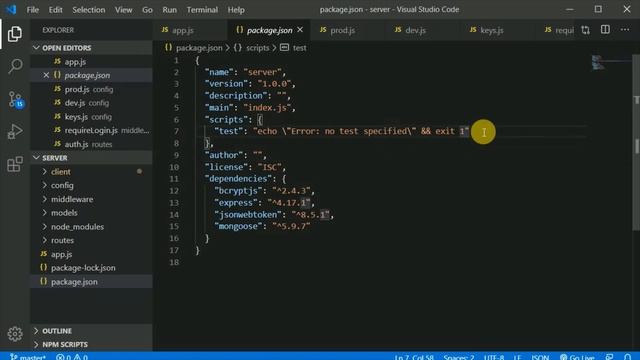Click the notifications bell in status bar
The width and height of the screenshot is (640, 360).
[x=628, y=357]
